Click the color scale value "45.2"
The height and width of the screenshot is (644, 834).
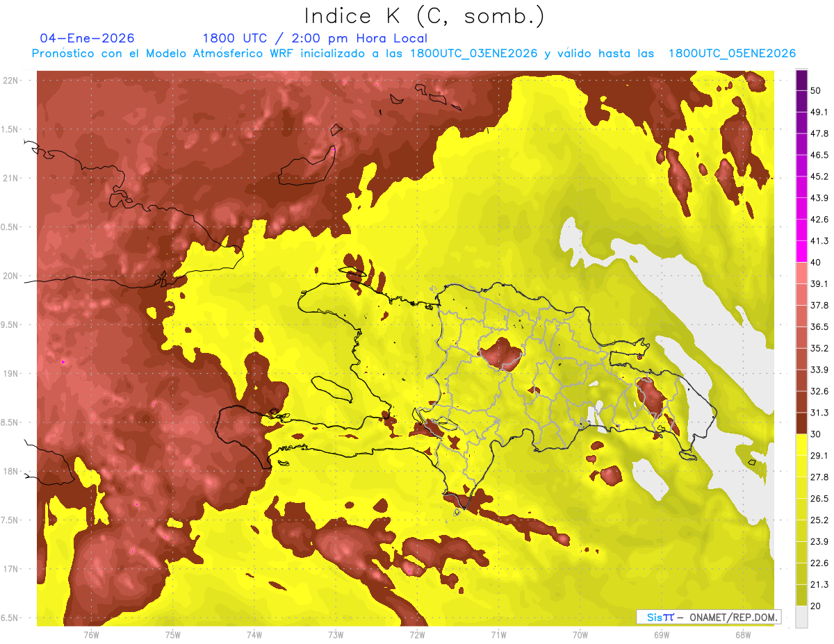click(x=819, y=176)
